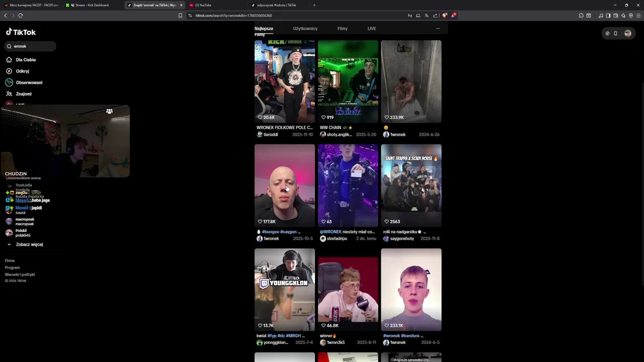The image size is (644, 362).
Task: Click the TikTok search field containing 'wronek'
Action: click(30, 46)
